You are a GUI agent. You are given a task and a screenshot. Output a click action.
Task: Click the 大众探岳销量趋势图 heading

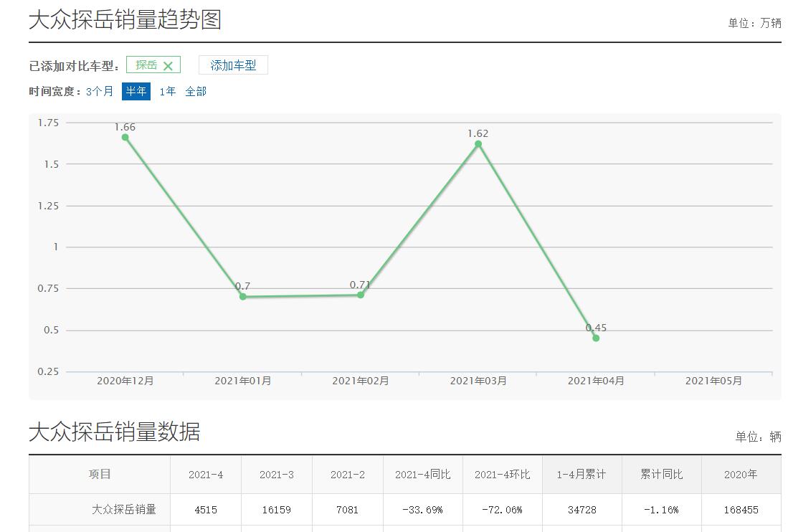point(125,19)
